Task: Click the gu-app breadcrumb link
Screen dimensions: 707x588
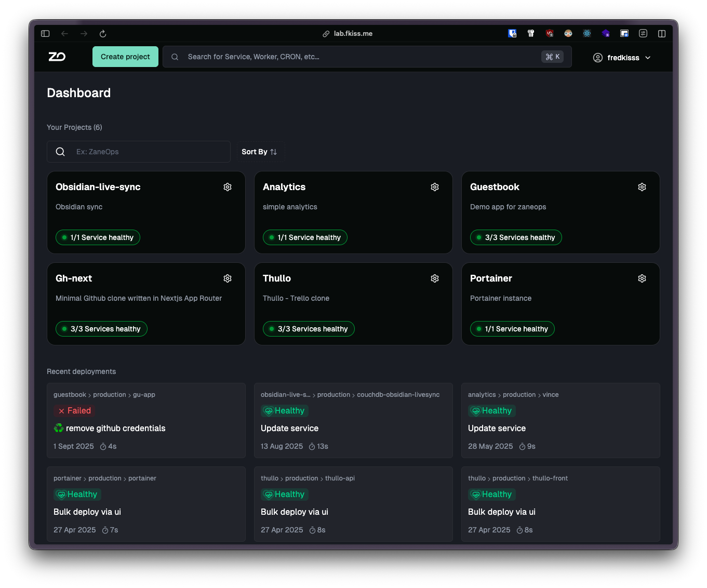Action: (x=144, y=395)
